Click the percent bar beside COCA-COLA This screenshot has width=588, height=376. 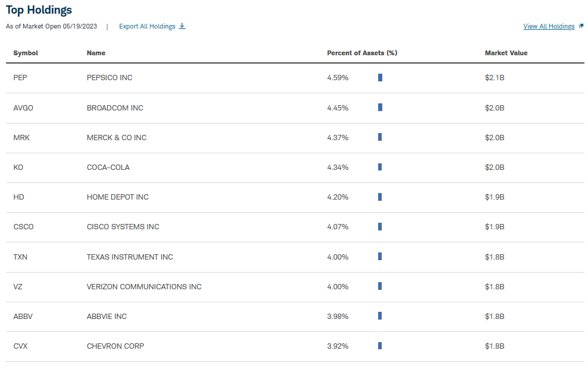pos(379,167)
